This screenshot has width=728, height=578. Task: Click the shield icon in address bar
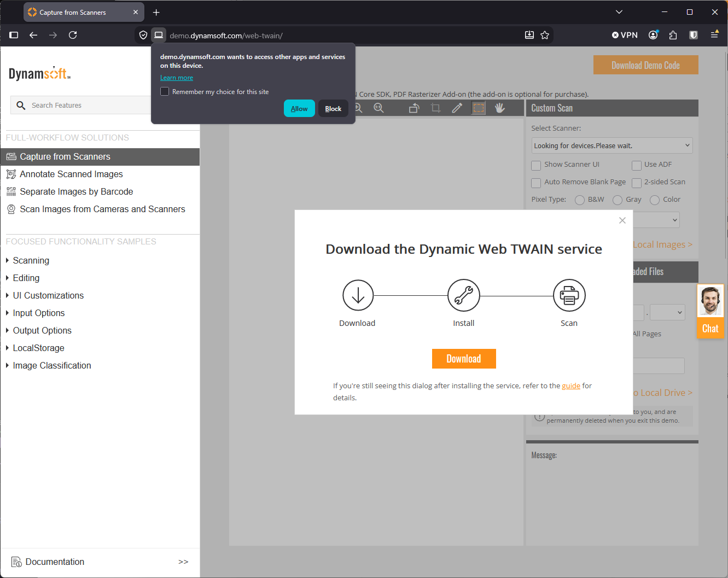tap(143, 35)
